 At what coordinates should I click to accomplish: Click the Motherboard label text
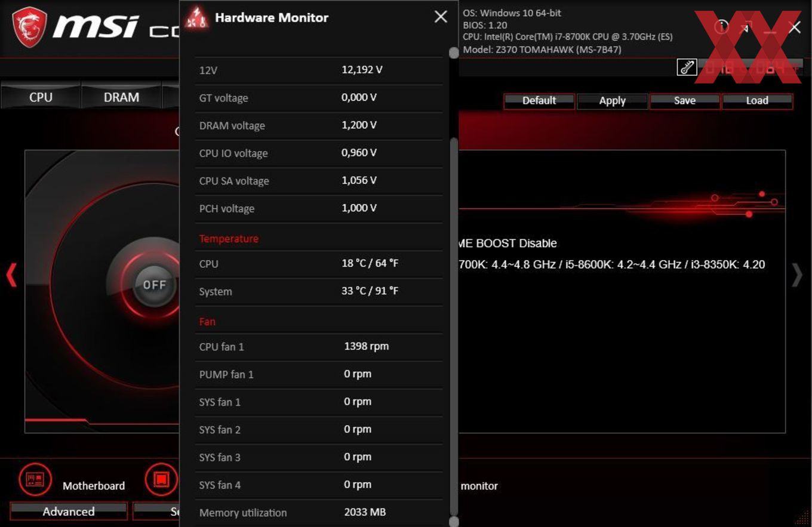point(94,486)
